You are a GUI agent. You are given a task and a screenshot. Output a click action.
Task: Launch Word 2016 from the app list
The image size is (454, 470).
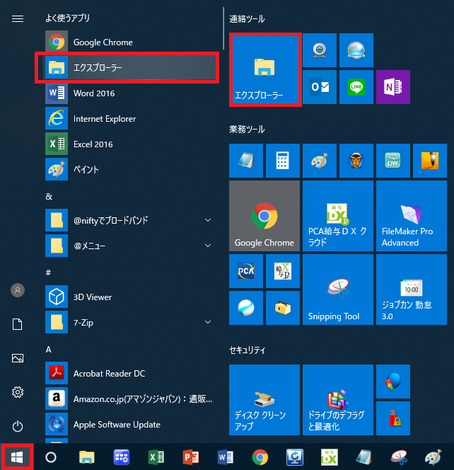pos(131,93)
